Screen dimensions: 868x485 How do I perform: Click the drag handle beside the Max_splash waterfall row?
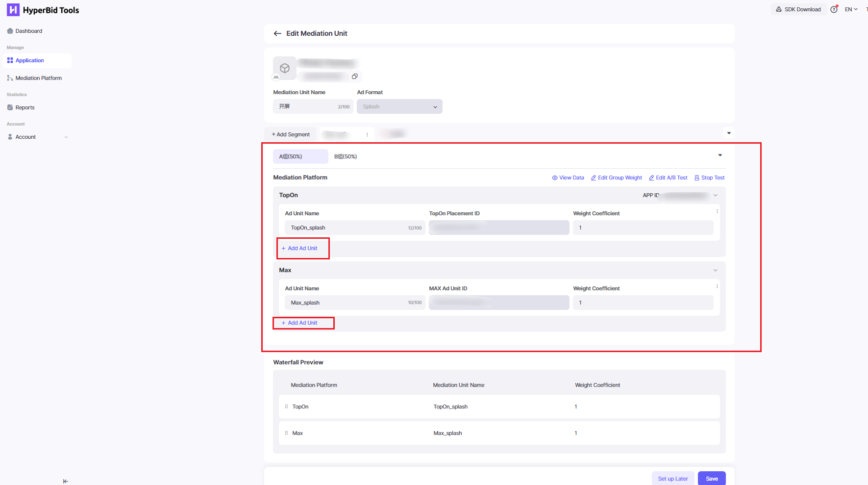(x=287, y=433)
